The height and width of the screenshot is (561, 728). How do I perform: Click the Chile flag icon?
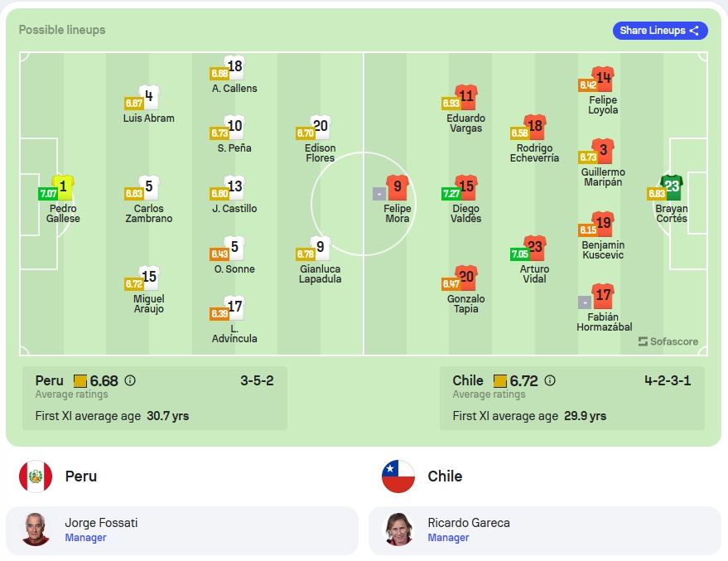click(x=398, y=476)
